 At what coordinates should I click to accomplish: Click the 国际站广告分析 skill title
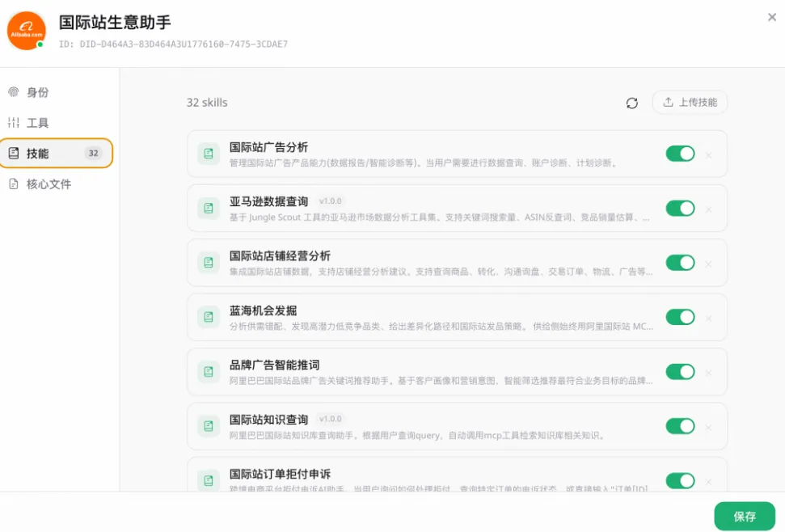269,147
